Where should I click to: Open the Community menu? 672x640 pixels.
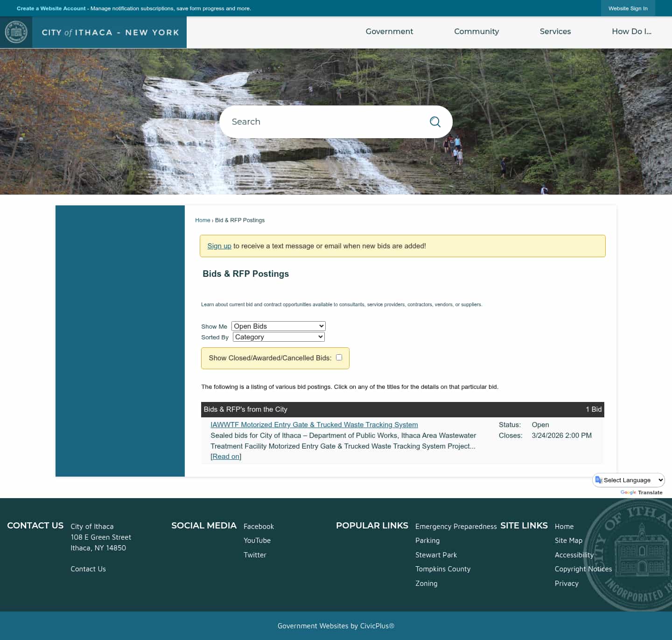pos(476,31)
